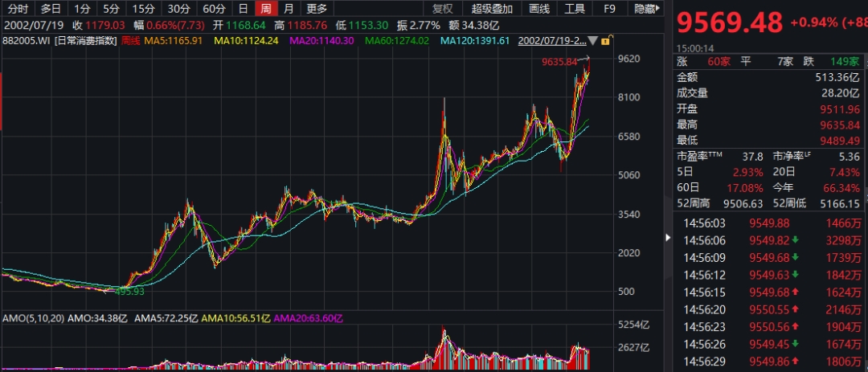Screen dimensions: 868x372
Task: Select the 14:56:09 trade row
Action: click(x=769, y=257)
